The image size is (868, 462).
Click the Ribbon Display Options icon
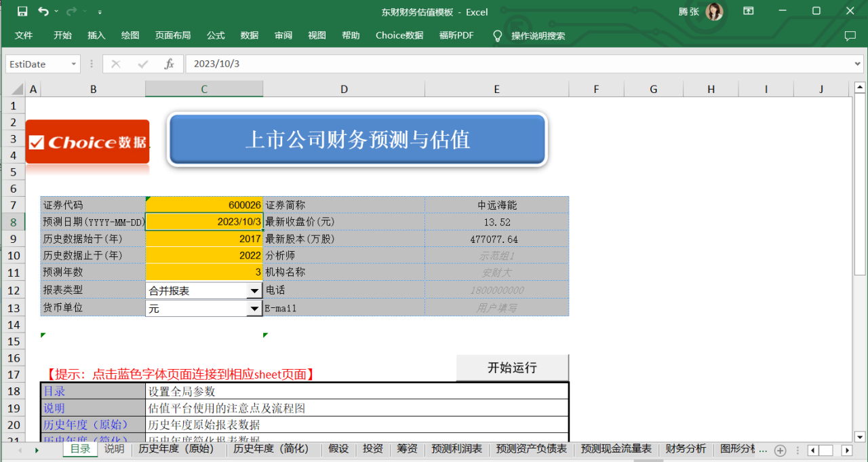[749, 12]
